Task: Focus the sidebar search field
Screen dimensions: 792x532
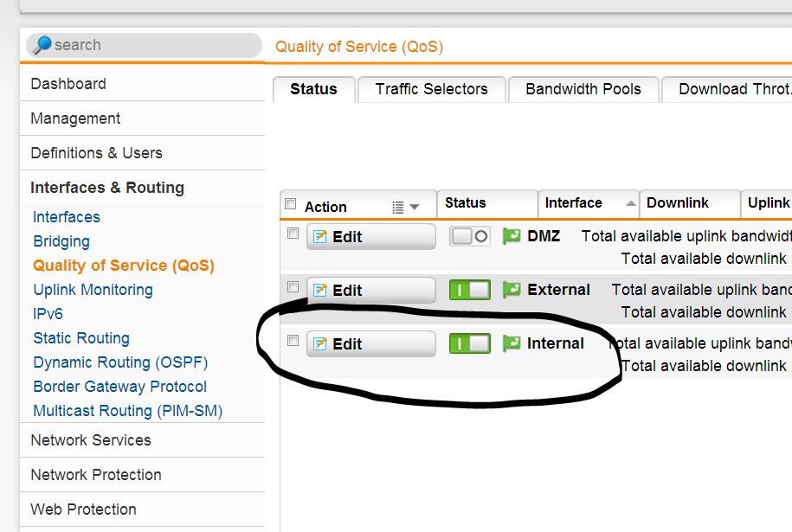Action: tap(144, 45)
